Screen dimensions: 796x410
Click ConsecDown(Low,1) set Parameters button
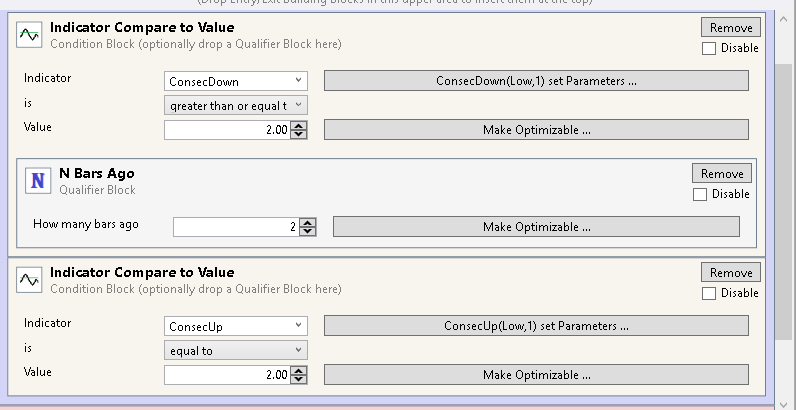536,81
